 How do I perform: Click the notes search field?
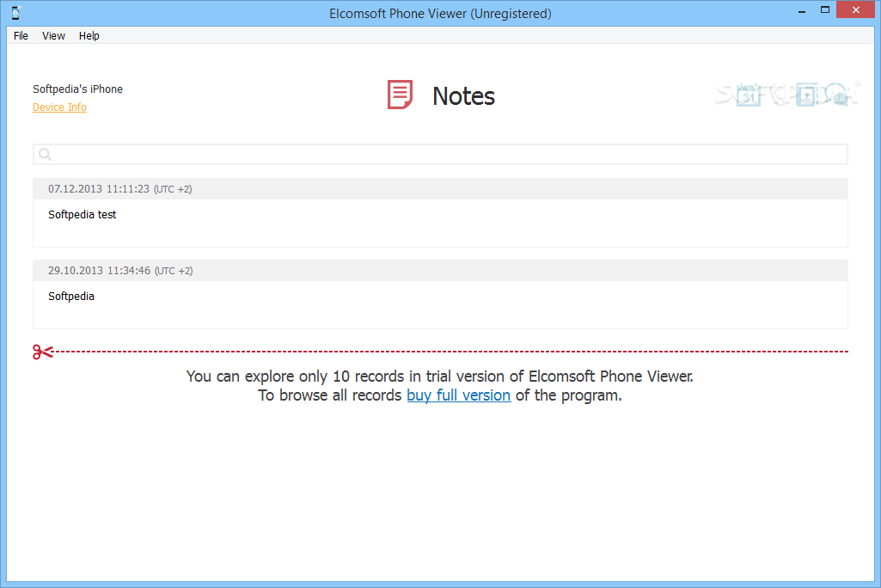coord(440,154)
